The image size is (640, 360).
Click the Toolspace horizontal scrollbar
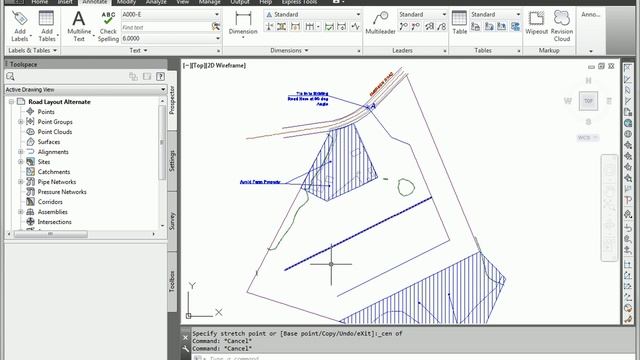pyautogui.click(x=51, y=234)
